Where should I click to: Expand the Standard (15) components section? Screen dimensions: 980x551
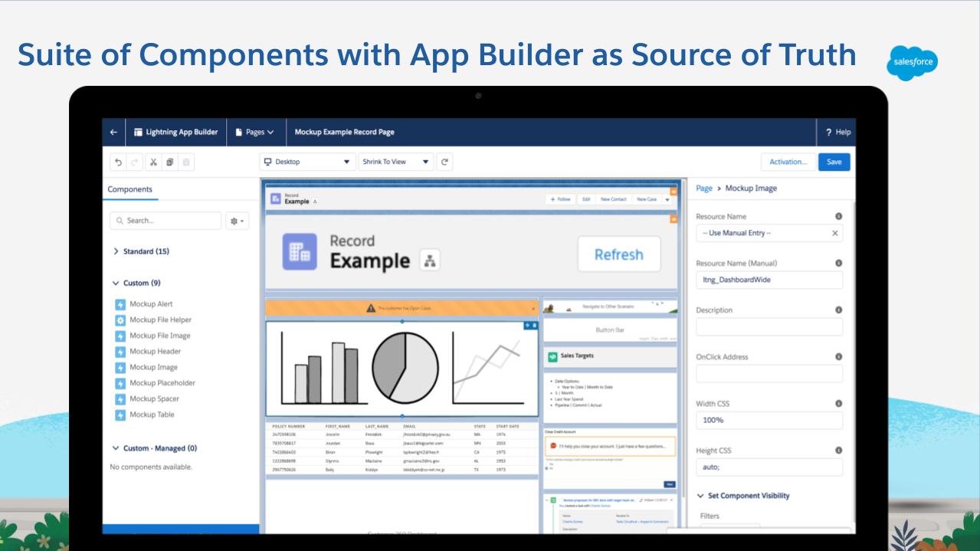pos(116,251)
